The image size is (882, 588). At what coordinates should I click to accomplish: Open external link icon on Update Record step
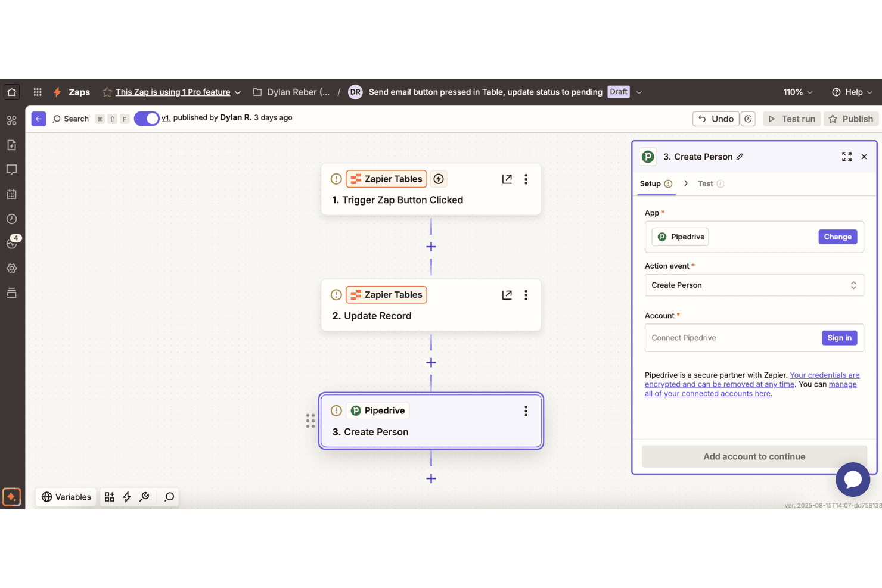click(x=507, y=295)
